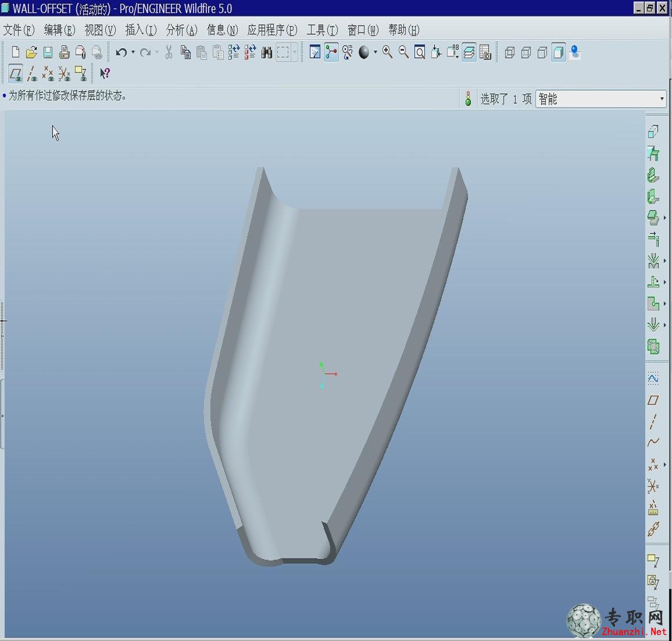Expand the form tool flyout arrow
Viewport: 672px width, 641px height.
point(664,325)
